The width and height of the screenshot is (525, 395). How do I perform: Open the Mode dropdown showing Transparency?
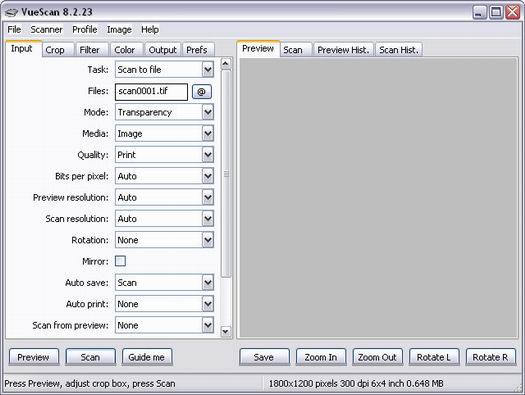164,112
